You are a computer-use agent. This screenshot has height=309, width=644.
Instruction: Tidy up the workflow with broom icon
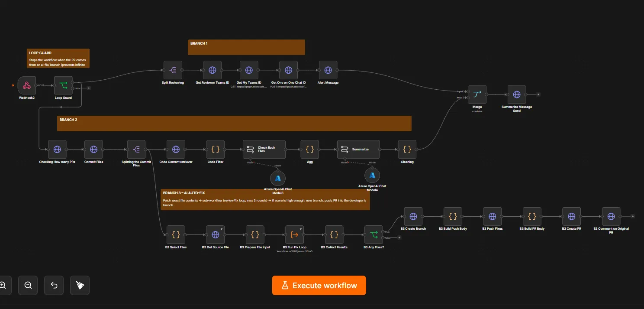(x=80, y=285)
